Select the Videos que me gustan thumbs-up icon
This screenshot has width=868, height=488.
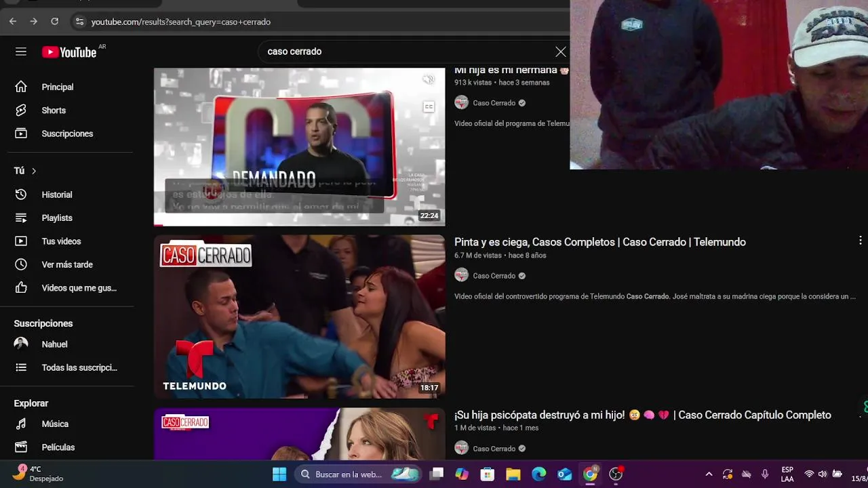coord(21,288)
